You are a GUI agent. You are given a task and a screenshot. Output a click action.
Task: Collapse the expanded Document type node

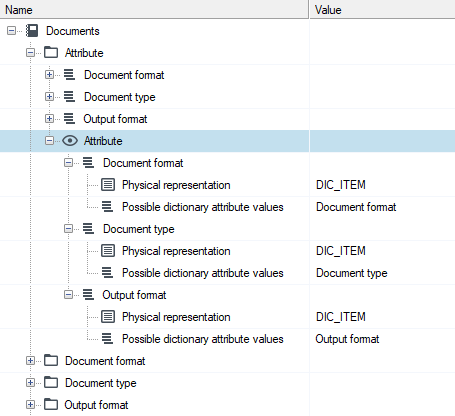[x=68, y=229]
